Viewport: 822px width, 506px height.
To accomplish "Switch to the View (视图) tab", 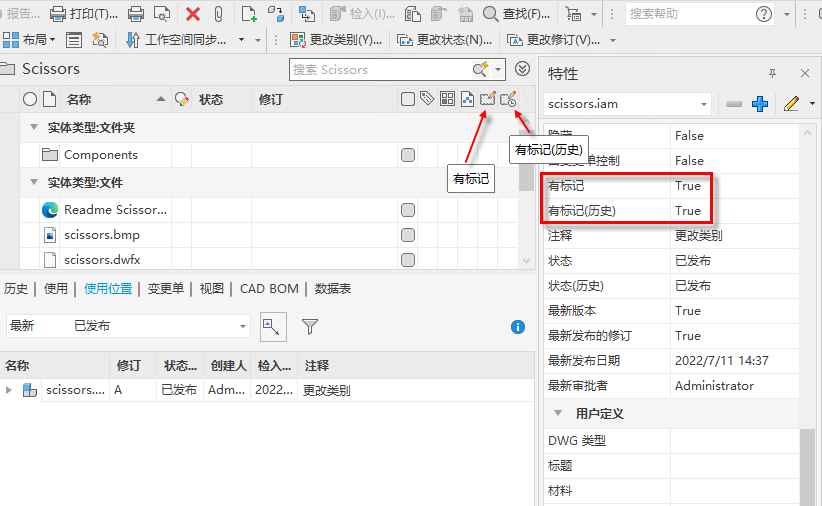I will [x=212, y=288].
